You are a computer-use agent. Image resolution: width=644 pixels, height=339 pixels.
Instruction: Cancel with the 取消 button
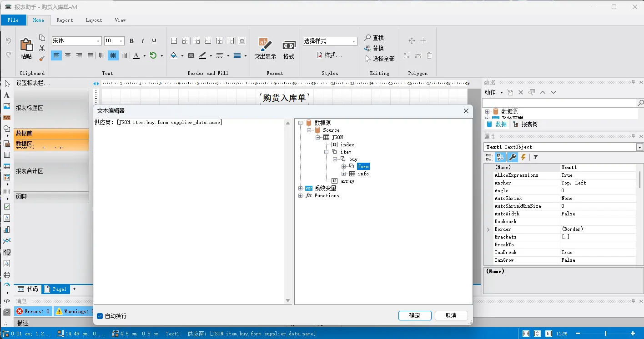451,316
